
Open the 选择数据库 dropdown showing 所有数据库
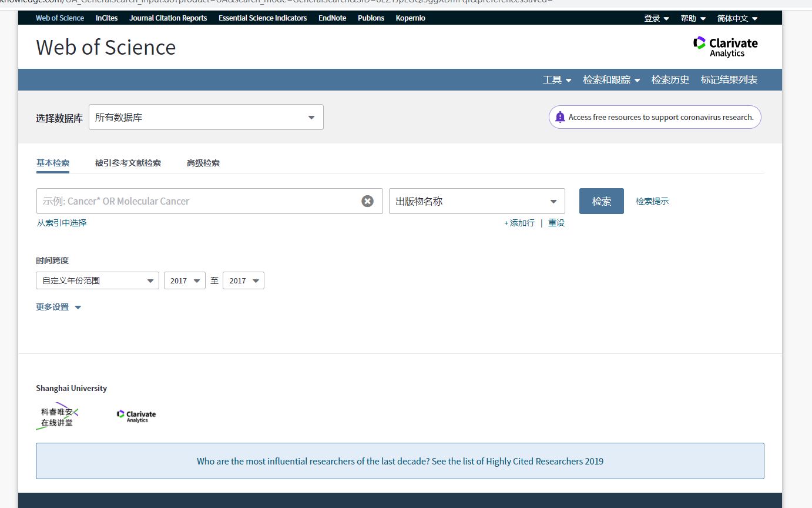(x=206, y=117)
